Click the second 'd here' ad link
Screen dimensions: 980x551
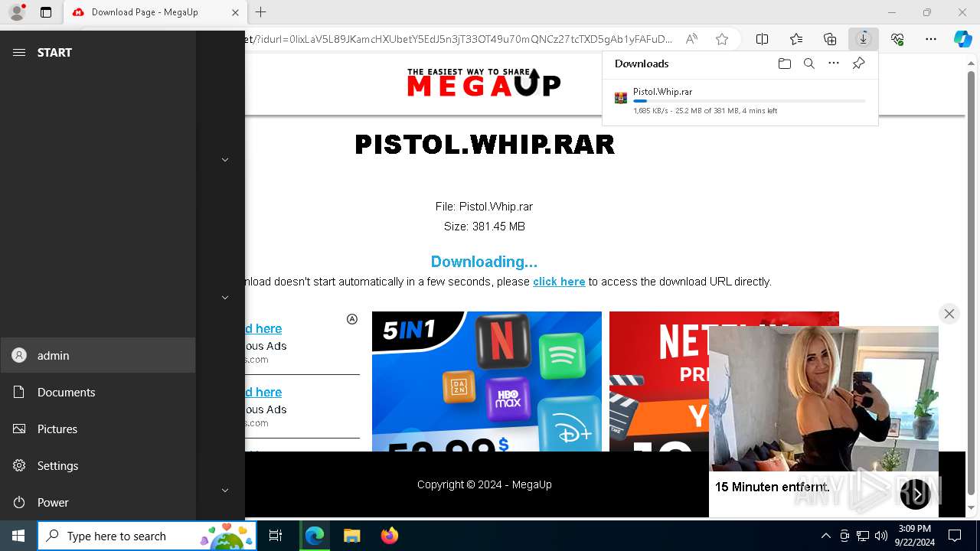(x=263, y=392)
